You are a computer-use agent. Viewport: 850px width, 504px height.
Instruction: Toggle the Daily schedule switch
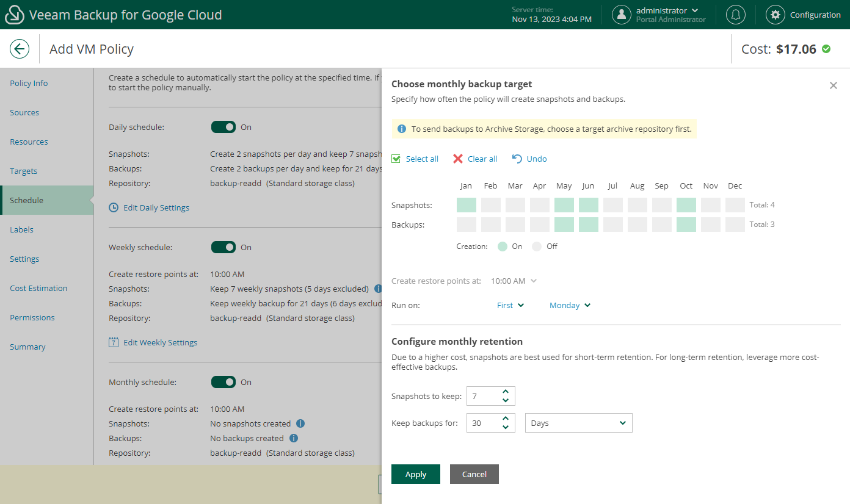(223, 127)
